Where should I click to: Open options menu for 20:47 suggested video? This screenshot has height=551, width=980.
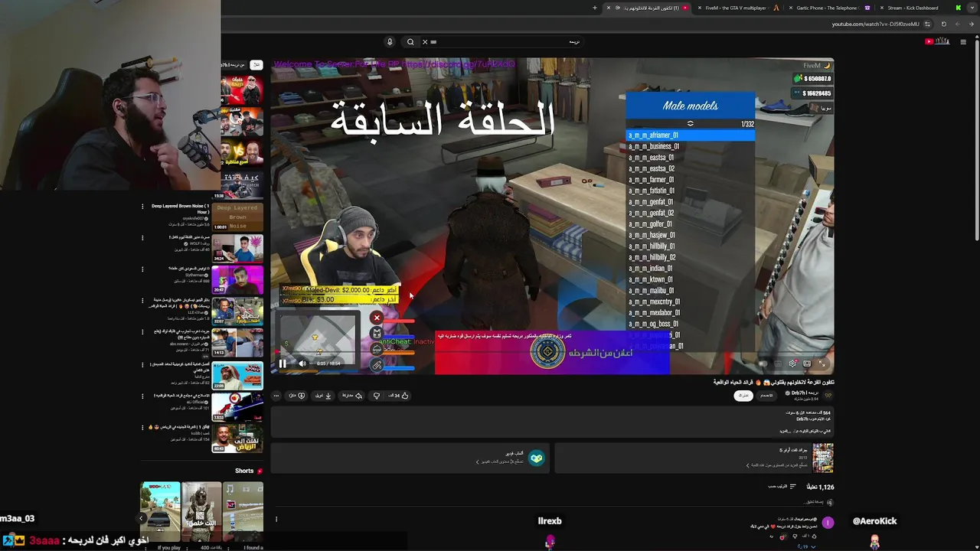pos(142,269)
